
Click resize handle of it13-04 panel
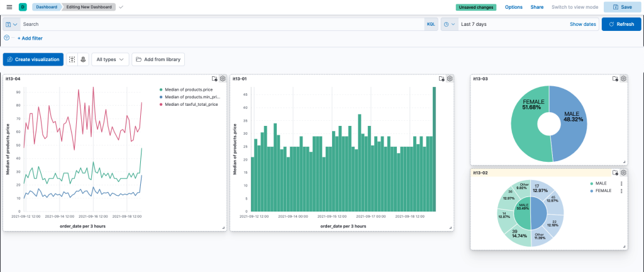pos(224,228)
